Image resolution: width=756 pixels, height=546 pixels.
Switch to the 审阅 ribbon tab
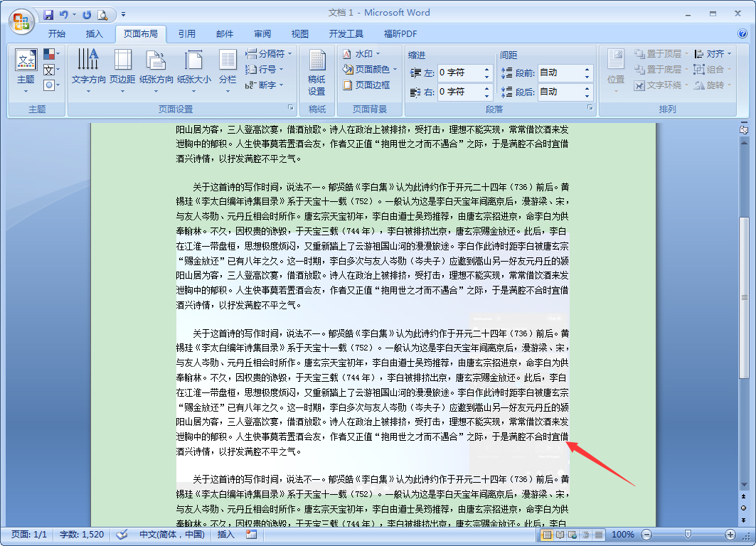tap(262, 33)
